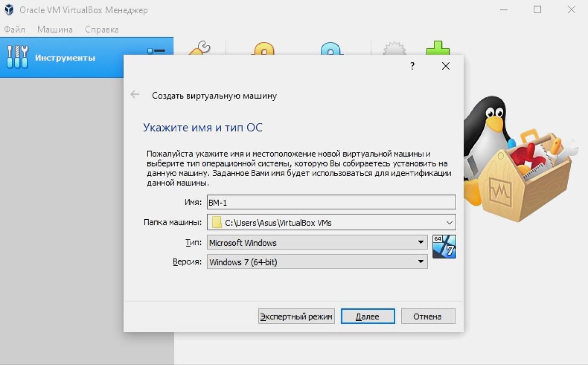Close the create virtual machine dialog

[446, 66]
